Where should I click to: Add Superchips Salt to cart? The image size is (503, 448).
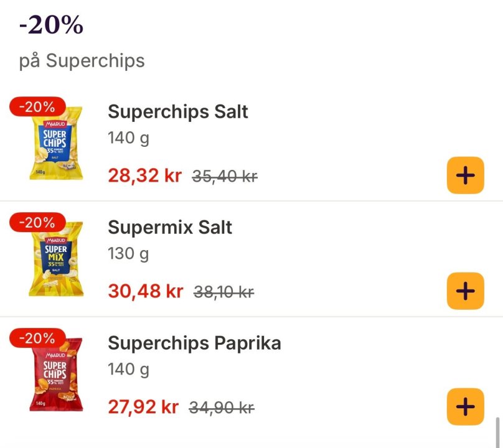(465, 175)
